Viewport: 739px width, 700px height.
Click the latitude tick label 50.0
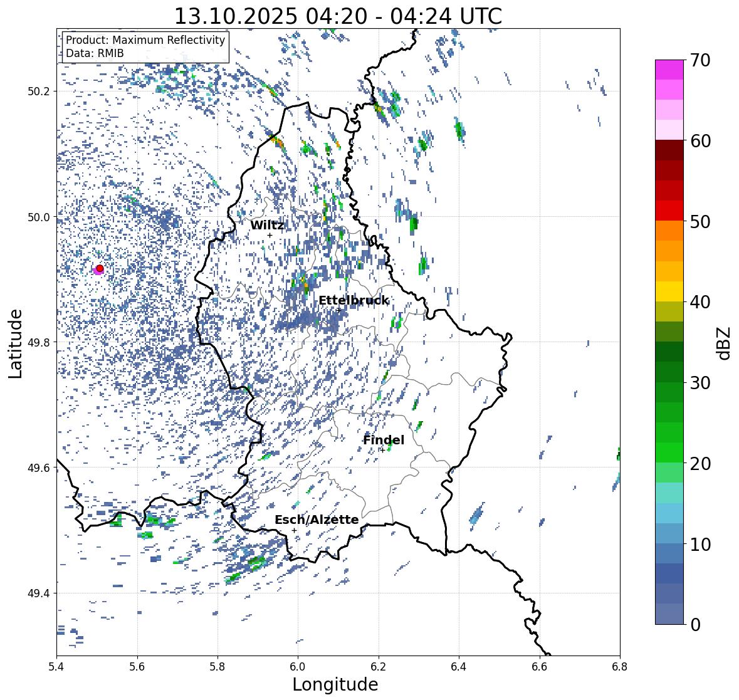point(39,217)
